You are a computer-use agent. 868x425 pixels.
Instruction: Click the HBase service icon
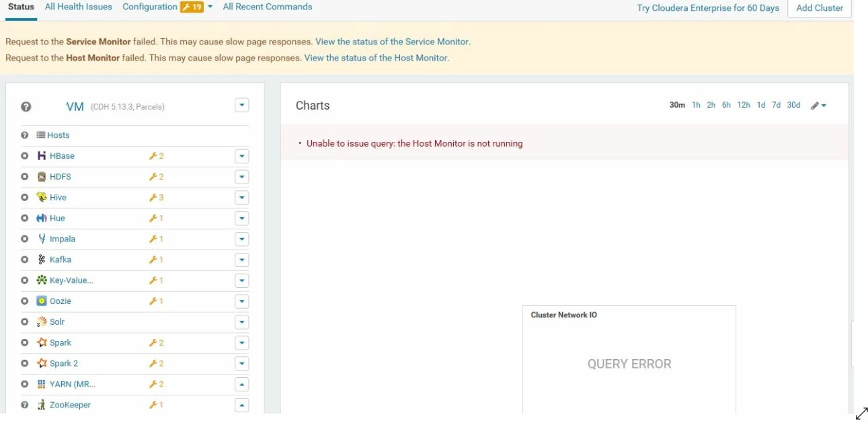(x=42, y=156)
